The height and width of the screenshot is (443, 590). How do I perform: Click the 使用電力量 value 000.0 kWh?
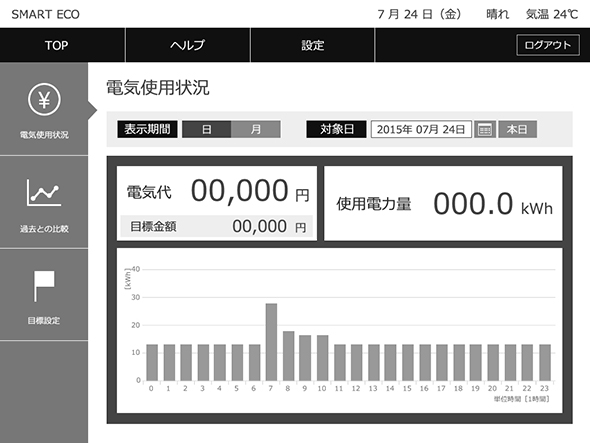click(493, 204)
